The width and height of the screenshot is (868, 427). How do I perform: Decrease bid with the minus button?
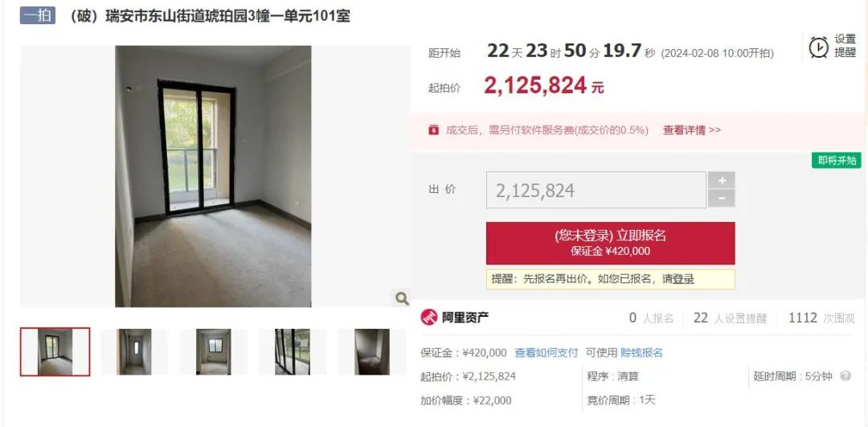[721, 199]
